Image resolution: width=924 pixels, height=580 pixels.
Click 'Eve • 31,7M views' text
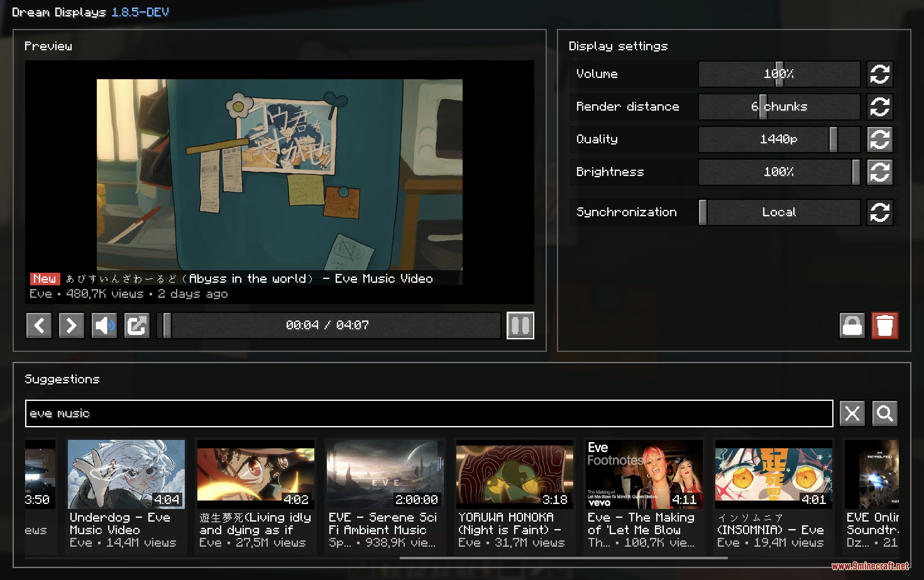click(511, 543)
